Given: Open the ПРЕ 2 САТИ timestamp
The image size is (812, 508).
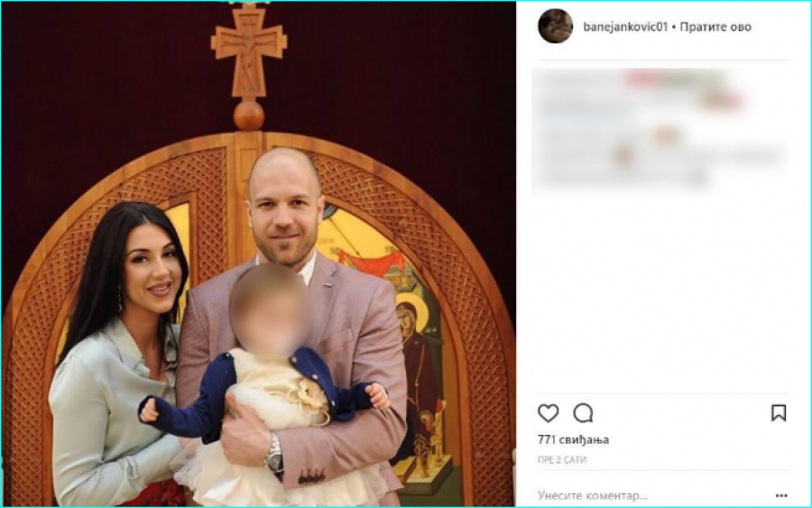Looking at the screenshot, I should pyautogui.click(x=562, y=460).
